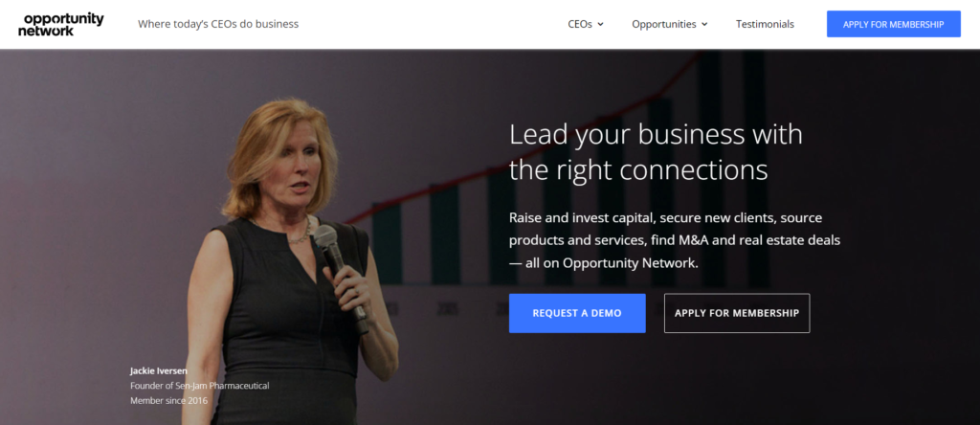Screen dimensions: 980x425
Task: Click the Raise and invest capital paragraph
Action: pos(675,240)
